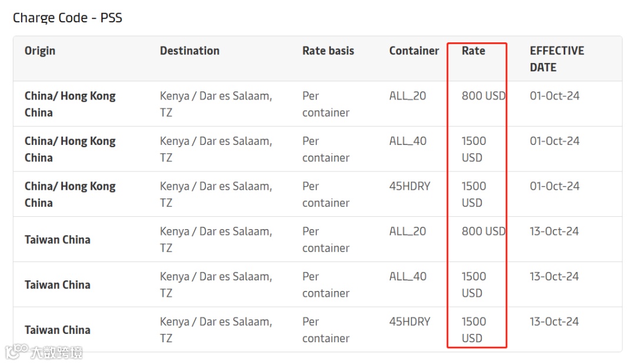Click the last row's 13-Oct-24 date

point(555,322)
